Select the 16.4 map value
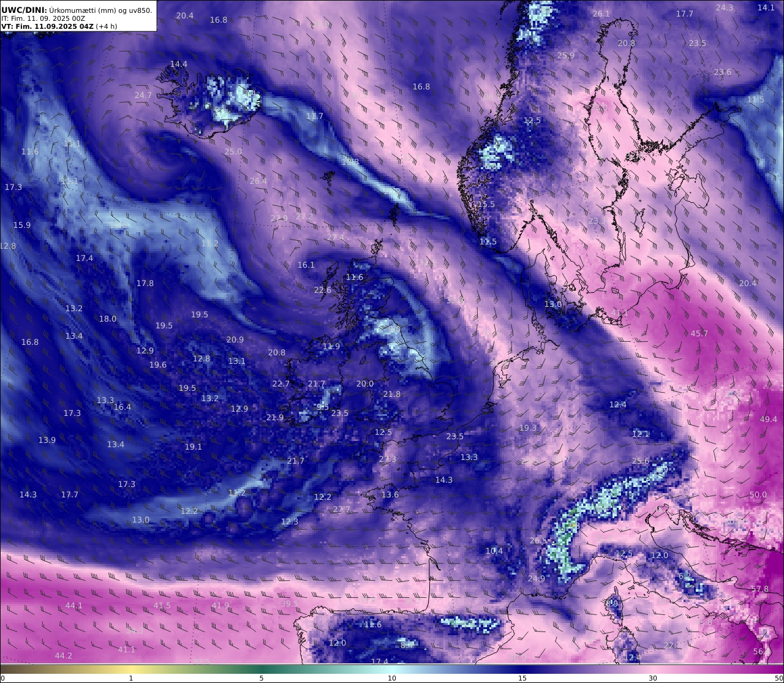Screen dimensions: 784x683 click(123, 407)
